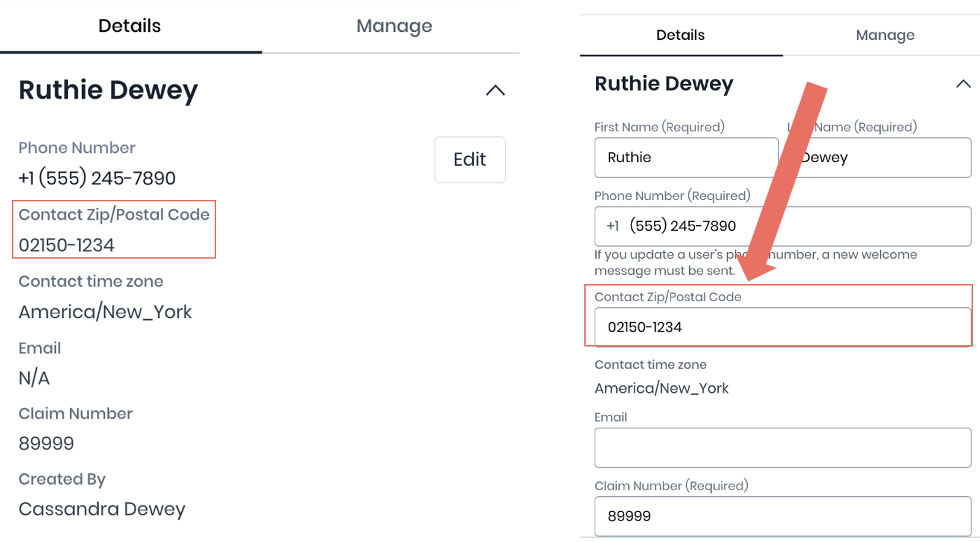
Task: Click America/New_York text in the edit form
Action: (x=661, y=388)
